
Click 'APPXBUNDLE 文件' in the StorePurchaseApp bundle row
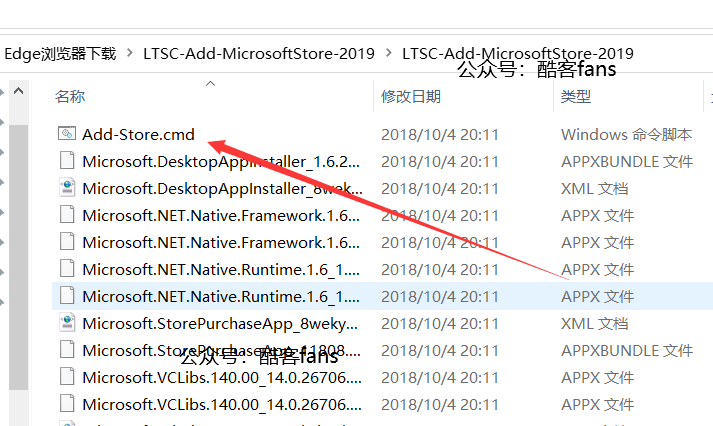point(627,351)
